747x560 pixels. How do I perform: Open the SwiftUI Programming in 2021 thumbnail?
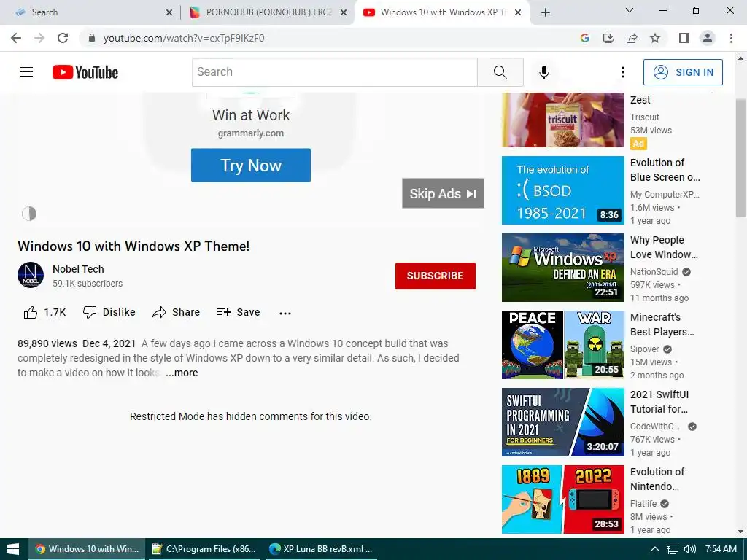(x=562, y=422)
